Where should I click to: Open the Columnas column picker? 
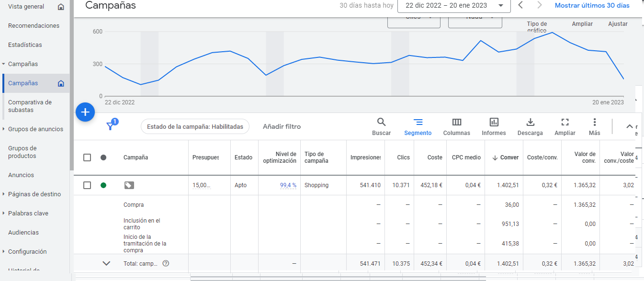coord(457,127)
